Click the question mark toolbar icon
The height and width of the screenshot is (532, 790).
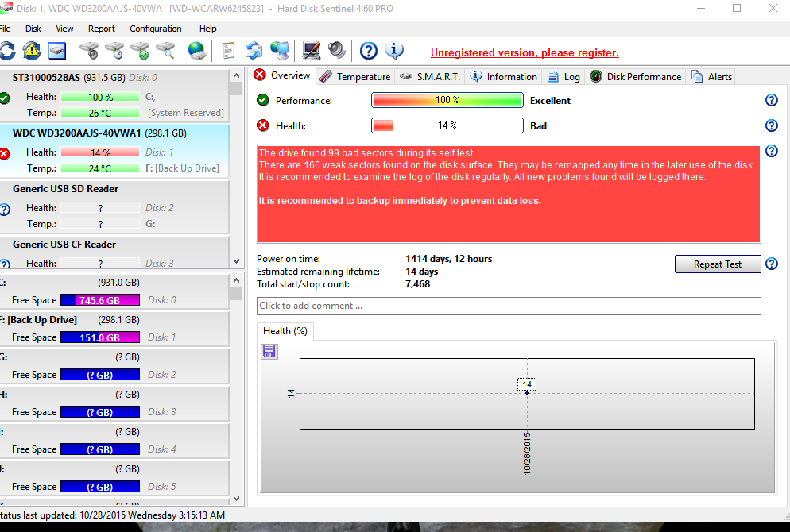pos(368,51)
